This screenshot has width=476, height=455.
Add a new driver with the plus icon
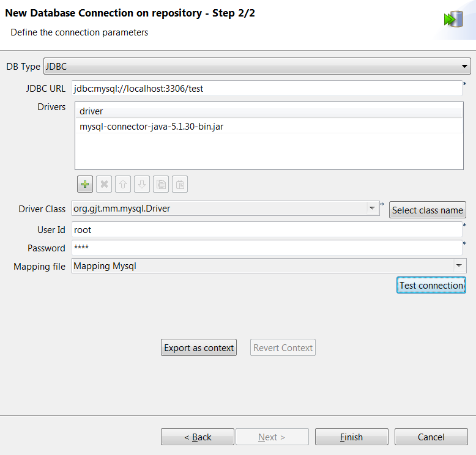[x=85, y=184]
